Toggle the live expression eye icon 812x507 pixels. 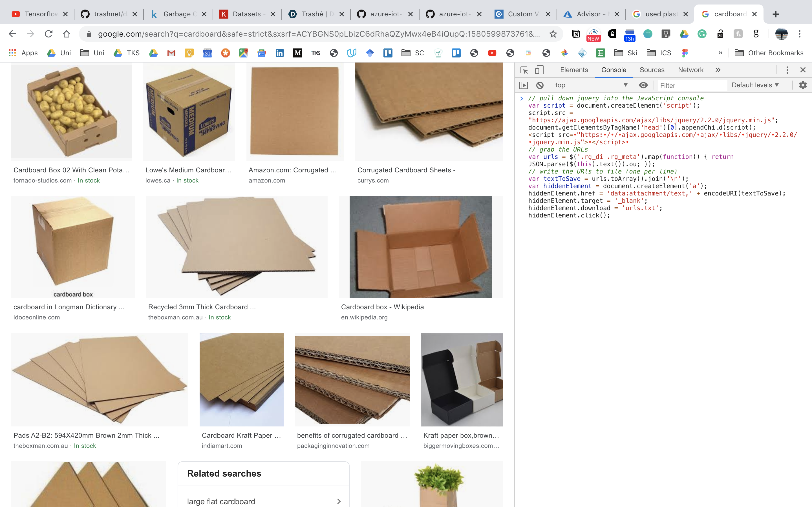click(643, 85)
